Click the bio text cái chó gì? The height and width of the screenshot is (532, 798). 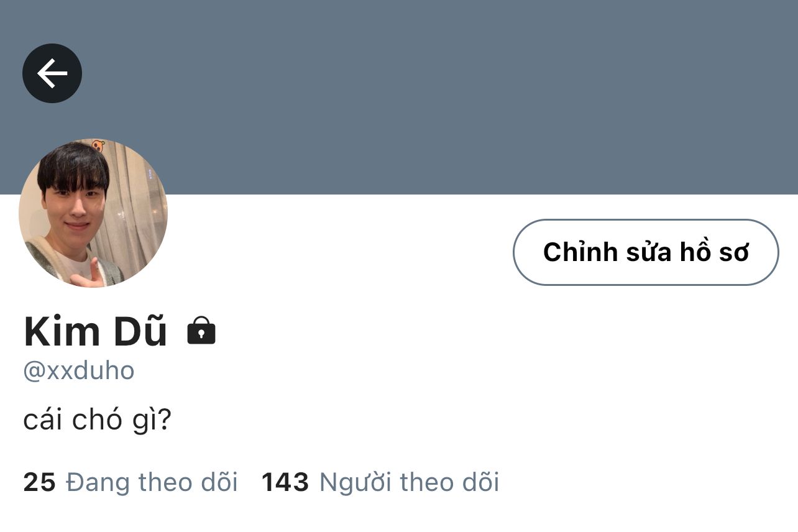pyautogui.click(x=97, y=421)
